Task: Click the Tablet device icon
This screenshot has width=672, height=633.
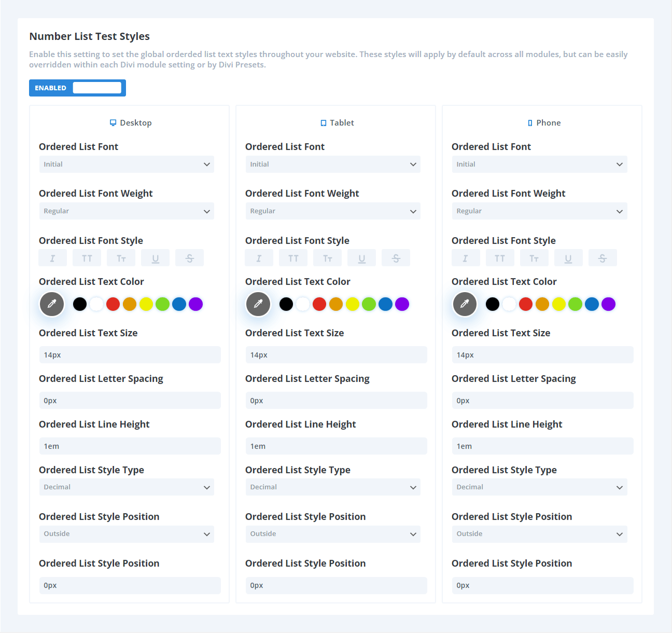Action: click(324, 123)
